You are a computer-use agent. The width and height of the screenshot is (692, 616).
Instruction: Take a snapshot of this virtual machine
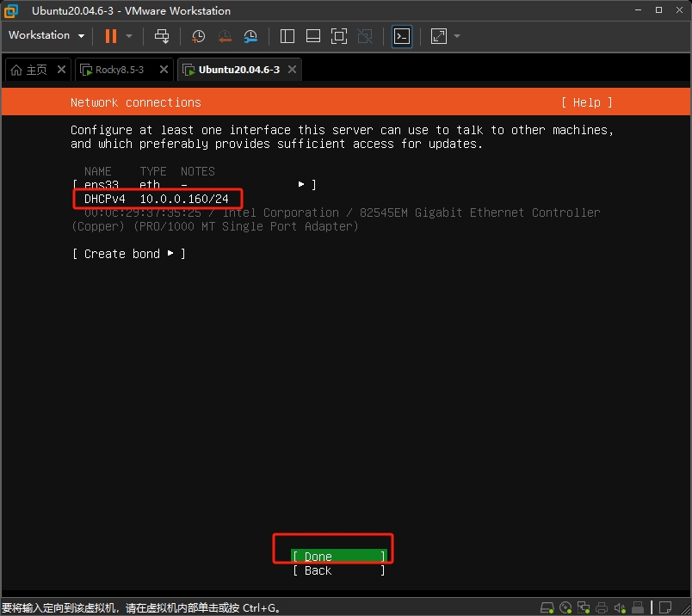[198, 36]
